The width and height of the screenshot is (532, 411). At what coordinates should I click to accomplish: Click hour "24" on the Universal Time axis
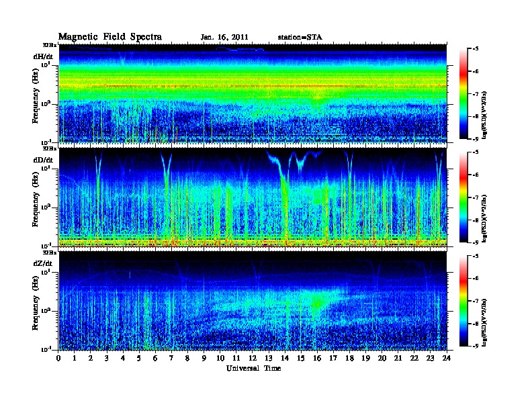tap(447, 358)
